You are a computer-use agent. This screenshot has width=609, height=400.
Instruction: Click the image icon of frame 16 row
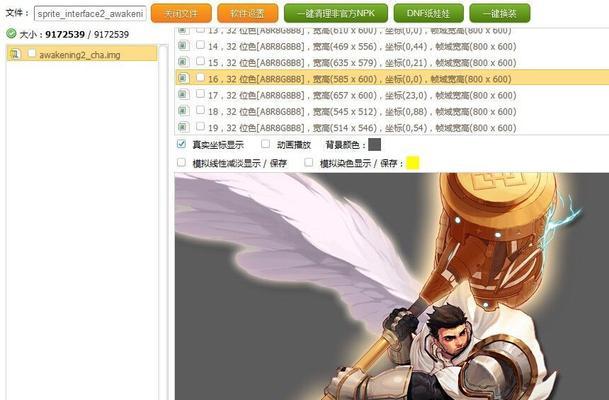click(183, 78)
